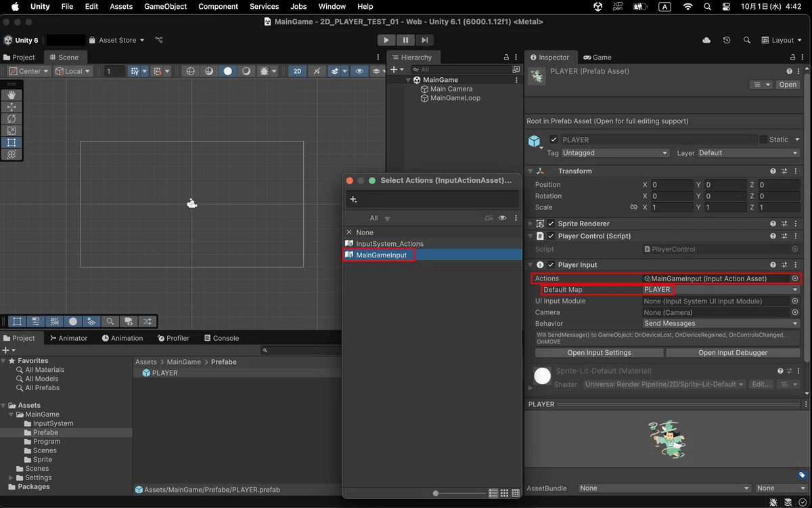Toggle the Static checkbox

[763, 140]
